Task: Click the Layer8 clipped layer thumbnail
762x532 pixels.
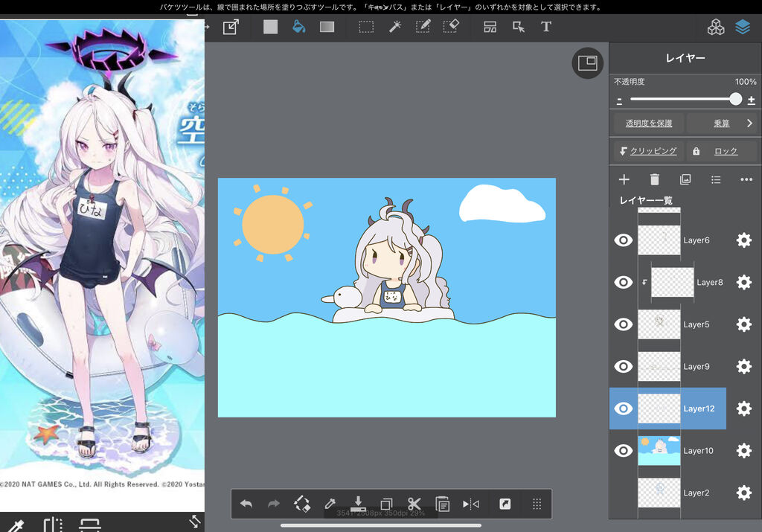Action: [672, 282]
